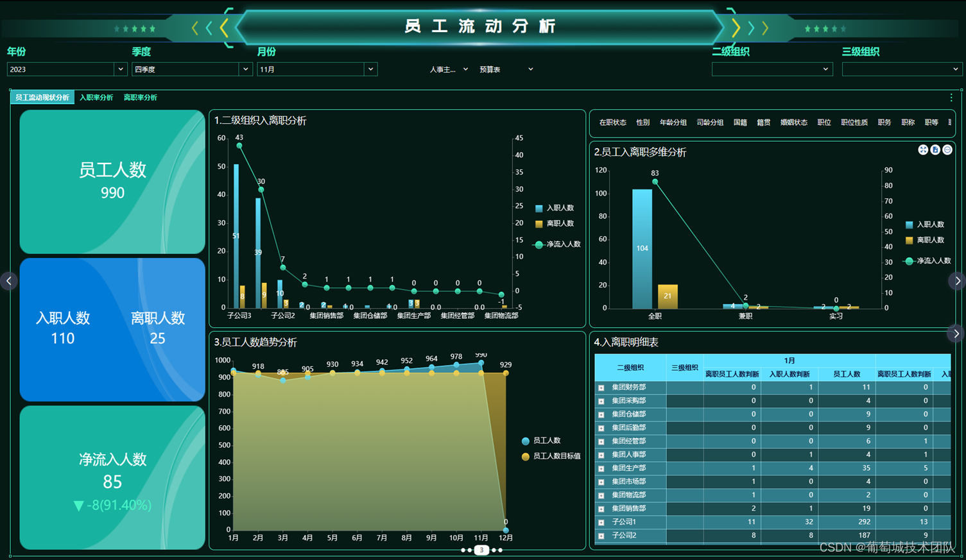Screen dimensions: 966x560
Task: Open the 年份 dropdown showing 2023
Action: point(67,69)
